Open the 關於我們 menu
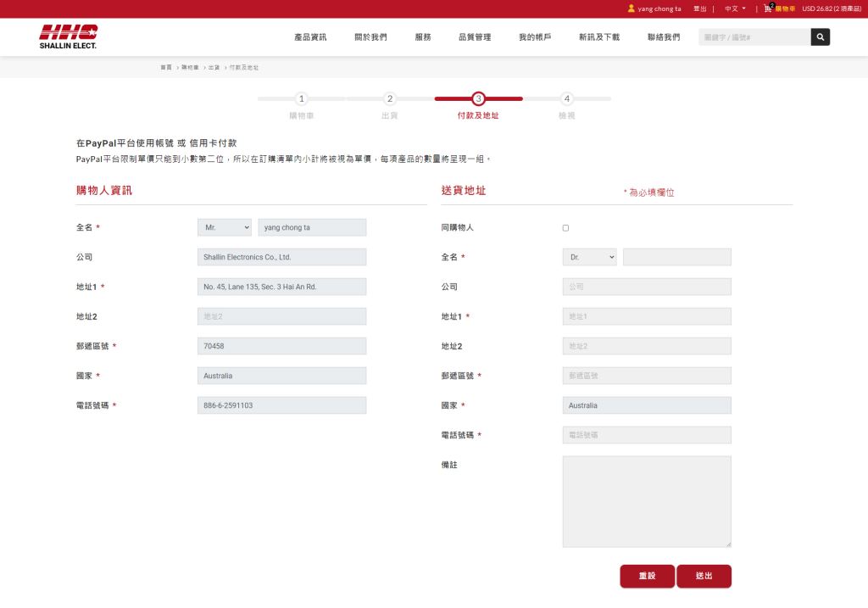The height and width of the screenshot is (608, 868). tap(371, 37)
